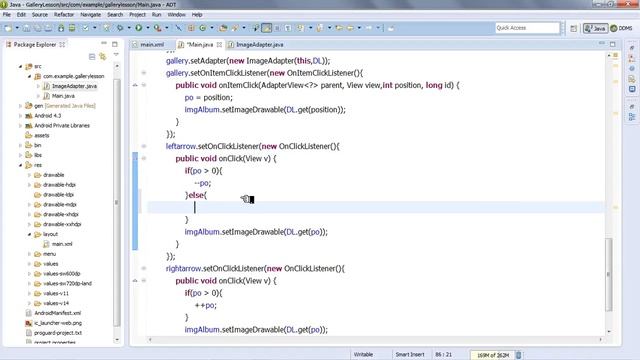The image size is (640, 360).
Task: Switch to the Java perspective button
Action: pyautogui.click(x=596, y=28)
